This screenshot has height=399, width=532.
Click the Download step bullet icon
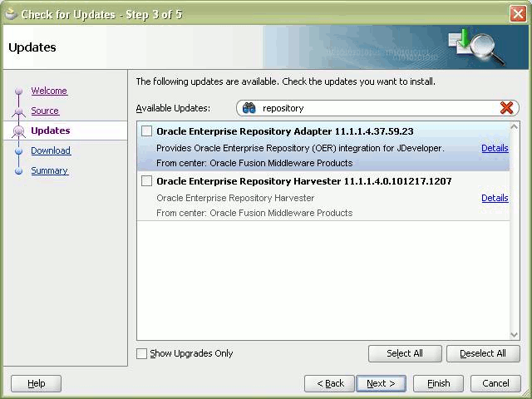(18, 151)
